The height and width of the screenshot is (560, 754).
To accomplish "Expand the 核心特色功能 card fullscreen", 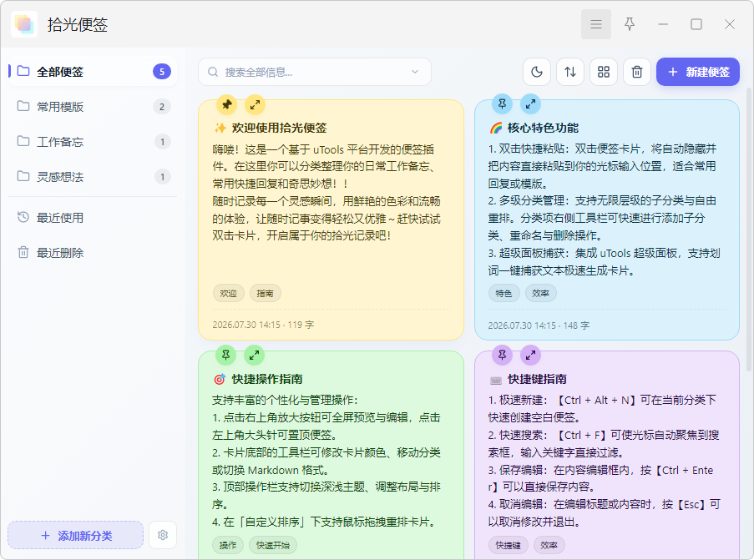I will tap(530, 103).
